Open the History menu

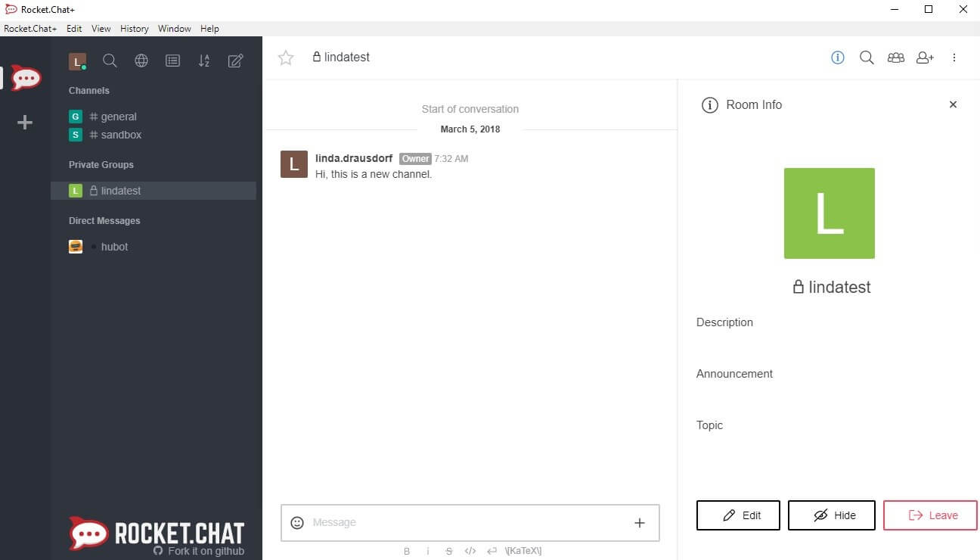(x=135, y=29)
